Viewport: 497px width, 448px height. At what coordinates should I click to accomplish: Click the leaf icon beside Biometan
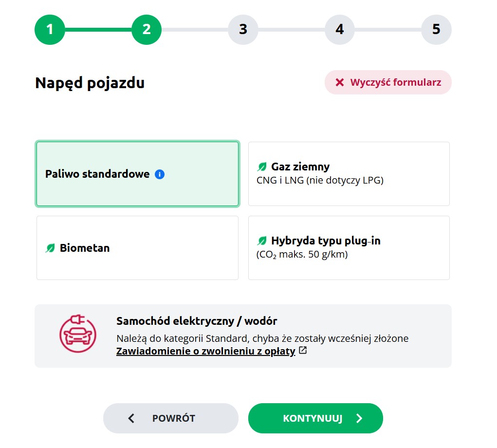click(x=51, y=248)
